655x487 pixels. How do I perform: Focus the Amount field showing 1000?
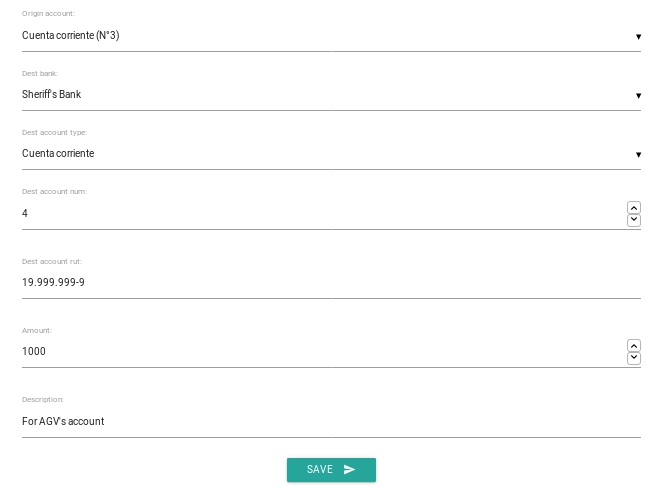pos(324,351)
